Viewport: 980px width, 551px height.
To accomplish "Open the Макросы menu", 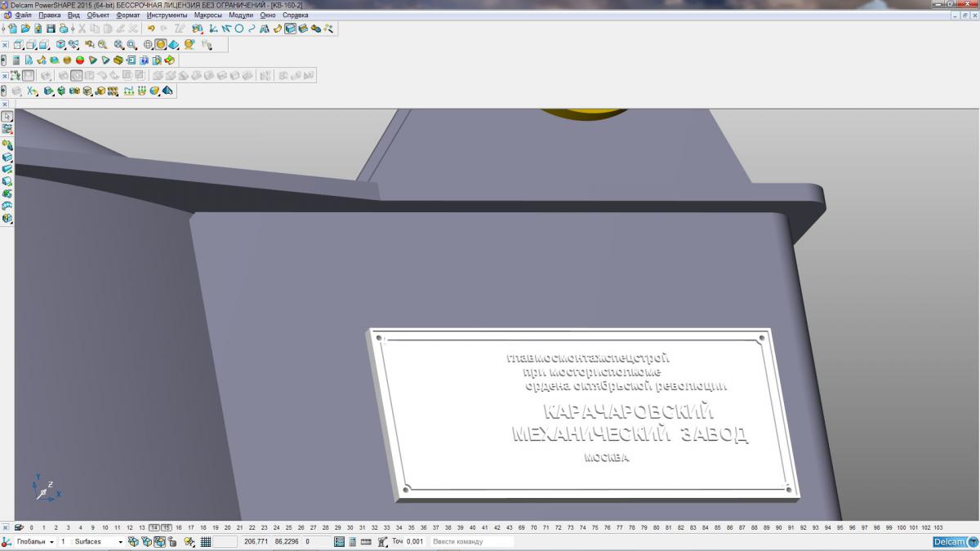I will pos(208,16).
